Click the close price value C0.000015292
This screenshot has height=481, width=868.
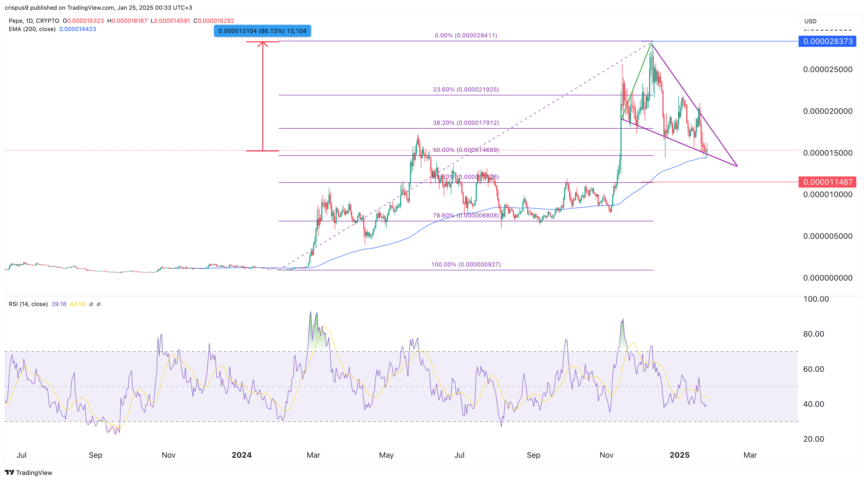pyautogui.click(x=214, y=21)
